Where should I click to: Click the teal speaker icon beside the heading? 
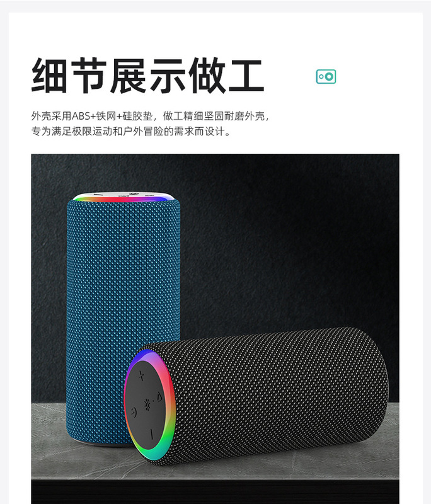(326, 76)
